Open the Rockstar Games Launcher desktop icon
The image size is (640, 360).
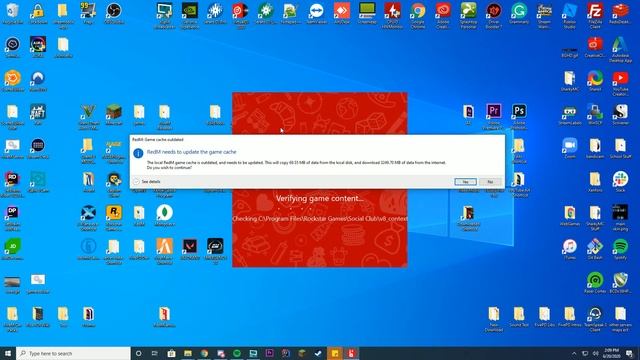point(114,218)
